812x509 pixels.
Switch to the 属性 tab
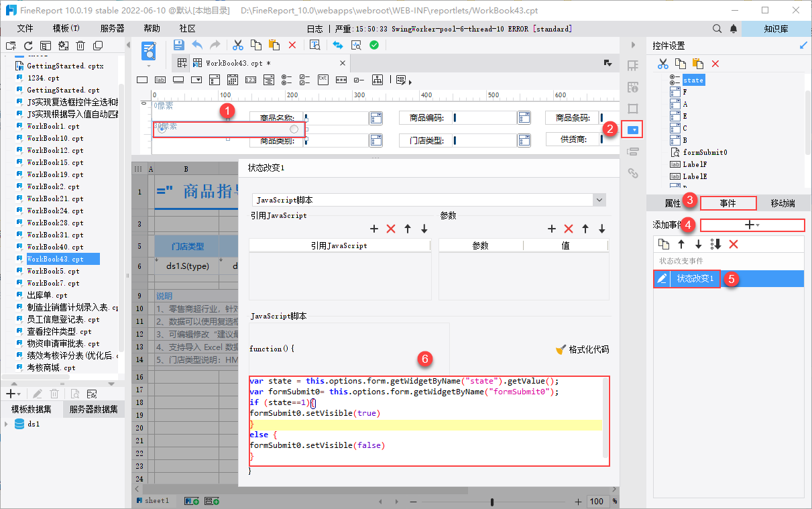tap(673, 203)
